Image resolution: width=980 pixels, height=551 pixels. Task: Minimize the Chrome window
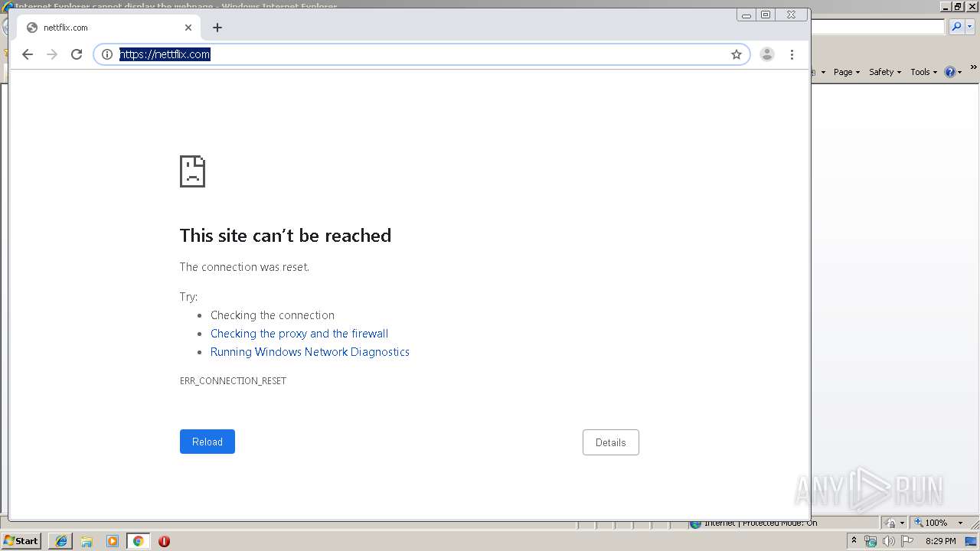click(x=746, y=15)
